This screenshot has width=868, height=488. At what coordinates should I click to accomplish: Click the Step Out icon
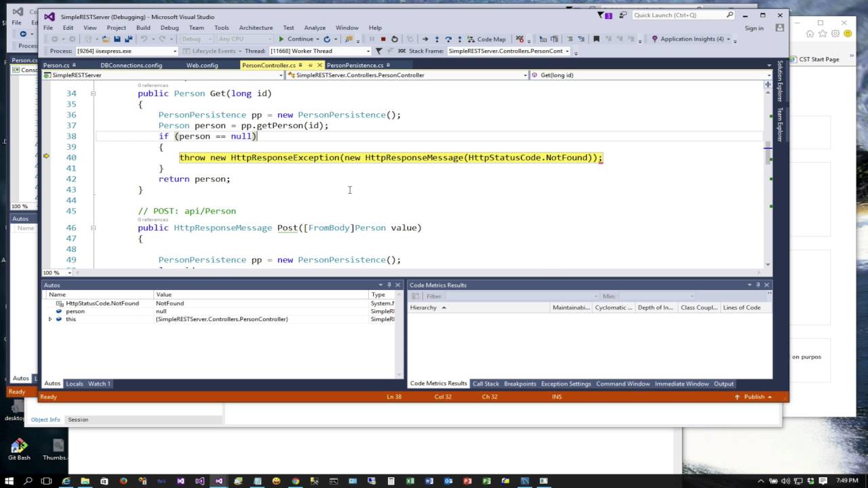tap(460, 39)
